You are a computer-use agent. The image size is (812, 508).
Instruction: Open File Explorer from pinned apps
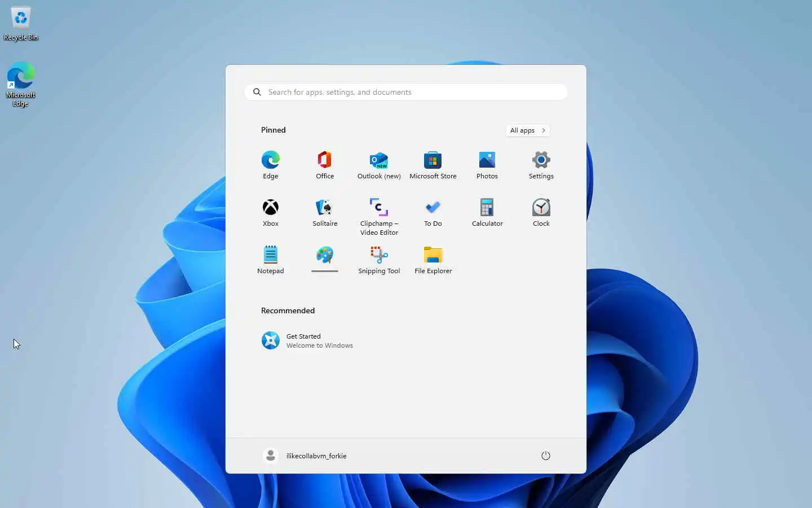(x=433, y=260)
